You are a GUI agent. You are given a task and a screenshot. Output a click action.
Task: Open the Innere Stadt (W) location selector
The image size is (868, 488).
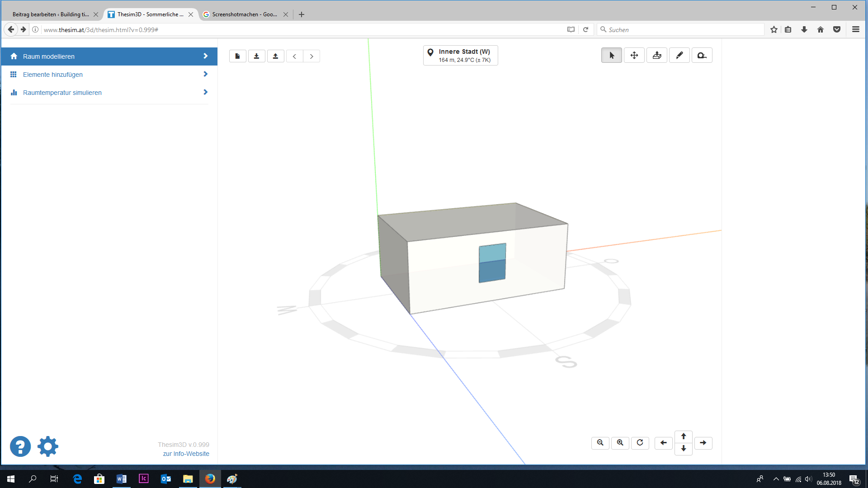[460, 56]
